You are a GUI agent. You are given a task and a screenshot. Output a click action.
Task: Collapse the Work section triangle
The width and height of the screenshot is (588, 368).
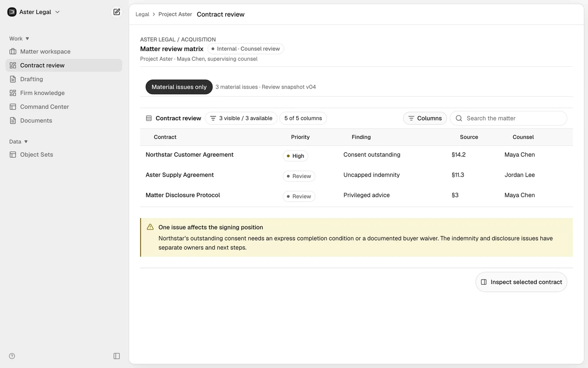click(27, 39)
